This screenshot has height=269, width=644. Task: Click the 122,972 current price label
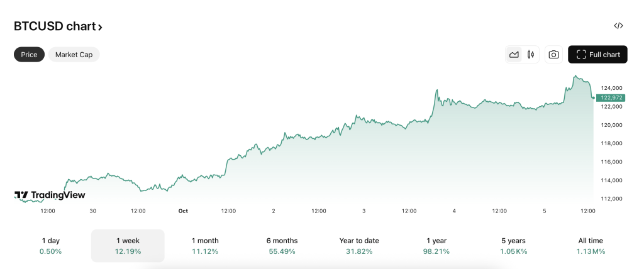pyautogui.click(x=611, y=97)
